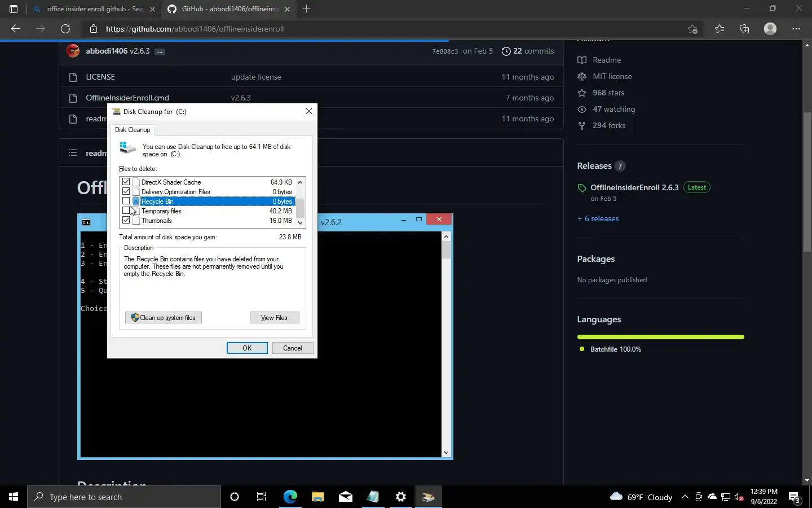The width and height of the screenshot is (812, 508).
Task: Go back in browser
Action: click(16, 29)
